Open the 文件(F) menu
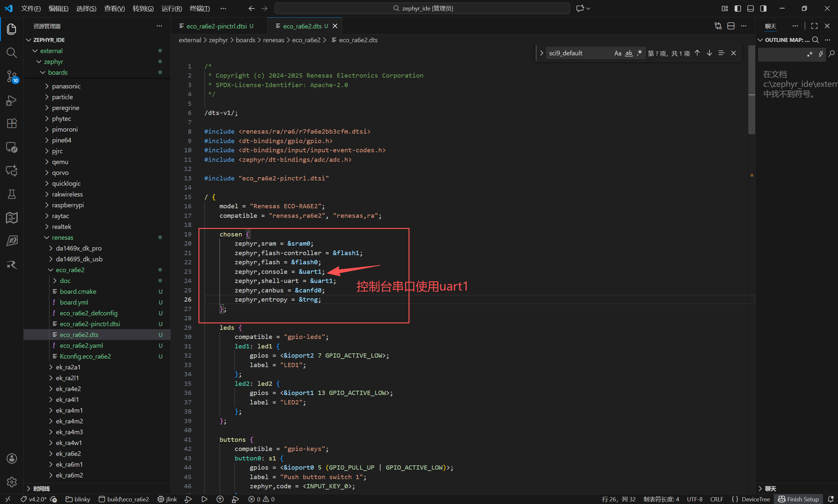This screenshot has height=504, width=838. [31, 9]
